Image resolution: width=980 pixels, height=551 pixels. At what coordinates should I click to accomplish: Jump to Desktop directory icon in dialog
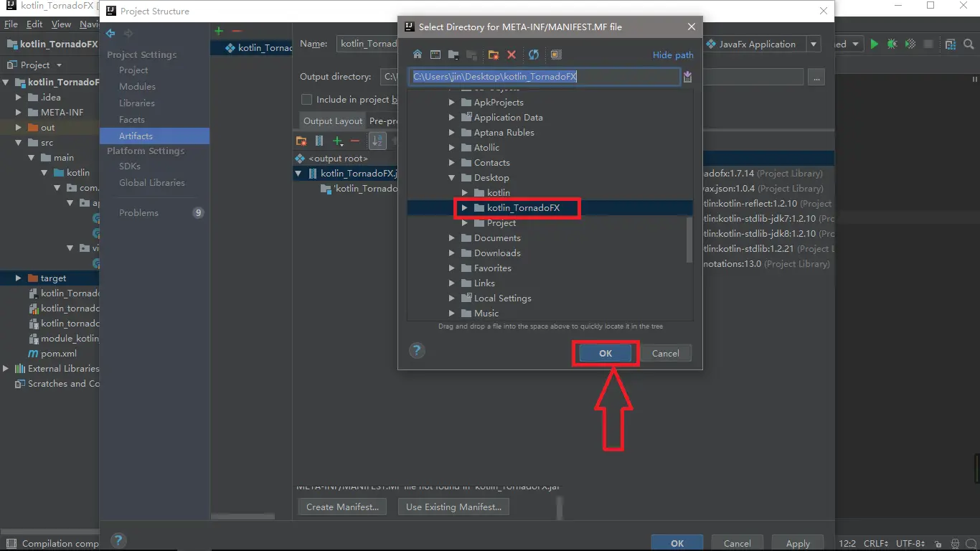click(x=435, y=55)
